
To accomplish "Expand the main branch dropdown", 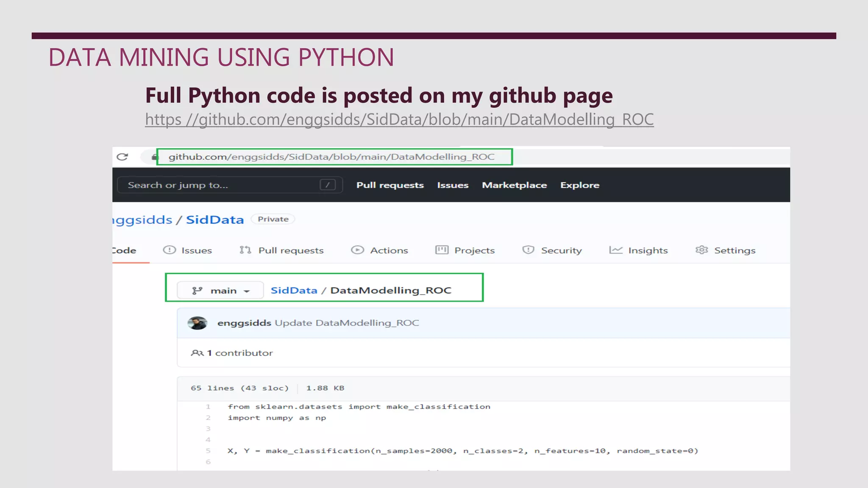I will click(220, 291).
